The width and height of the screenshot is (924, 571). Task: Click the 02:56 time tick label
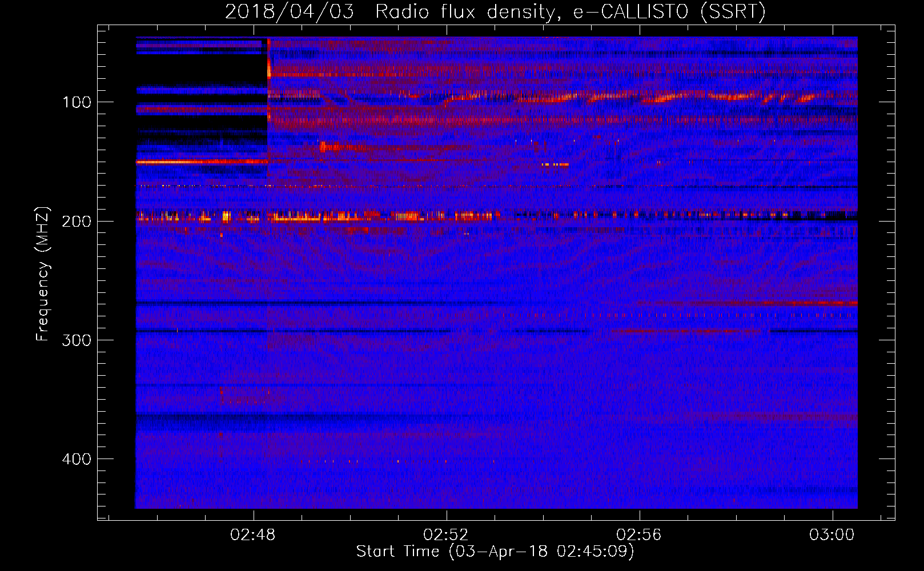(638, 534)
